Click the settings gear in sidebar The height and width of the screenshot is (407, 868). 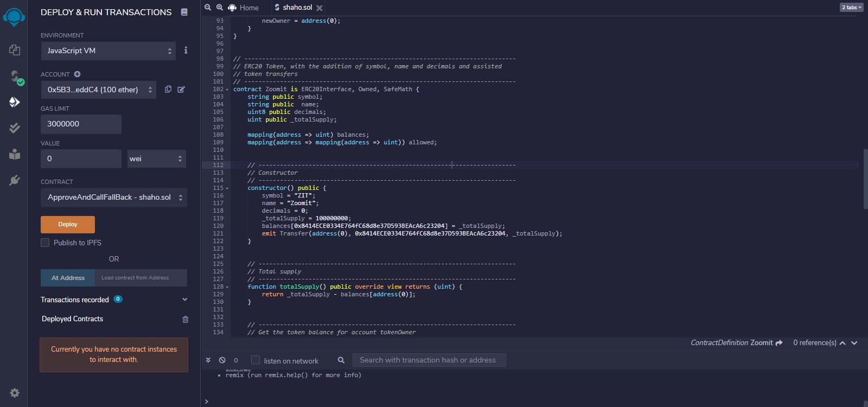[x=15, y=393]
